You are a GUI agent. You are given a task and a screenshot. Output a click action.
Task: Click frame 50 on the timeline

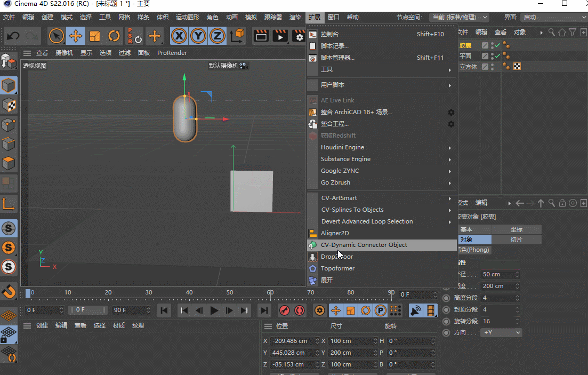point(230,293)
